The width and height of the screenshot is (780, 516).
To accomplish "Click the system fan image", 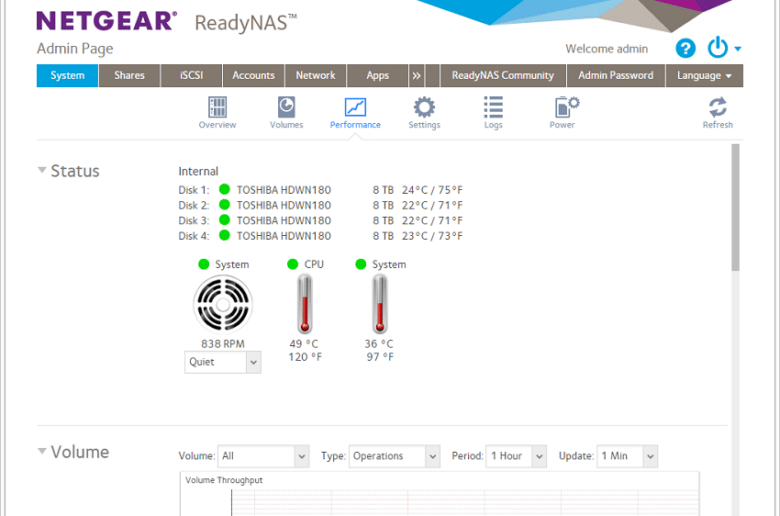I will 223,304.
